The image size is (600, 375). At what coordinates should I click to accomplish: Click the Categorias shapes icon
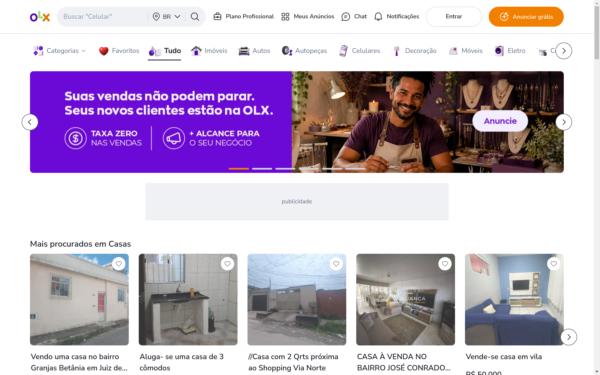38,51
